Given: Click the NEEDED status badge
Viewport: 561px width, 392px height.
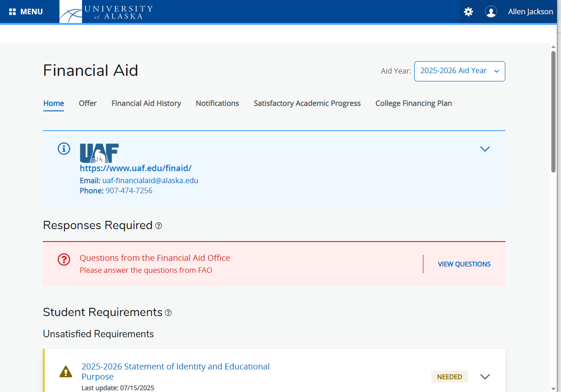Looking at the screenshot, I should 450,377.
